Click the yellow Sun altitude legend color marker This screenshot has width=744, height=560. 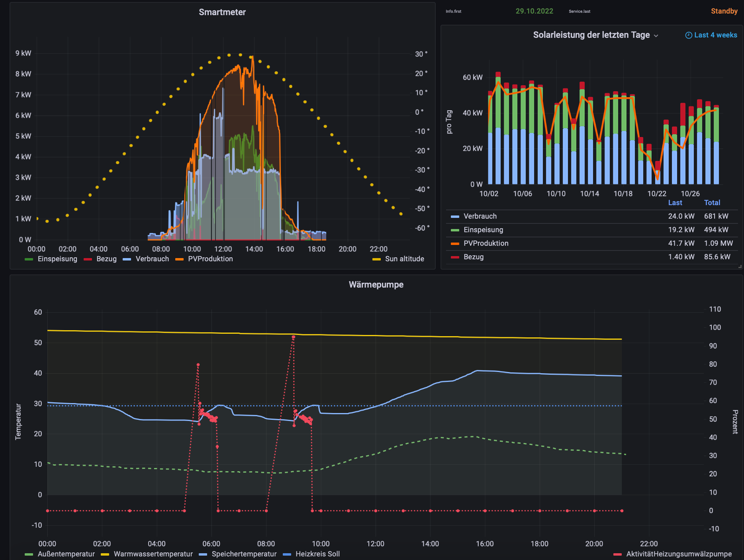click(x=376, y=259)
